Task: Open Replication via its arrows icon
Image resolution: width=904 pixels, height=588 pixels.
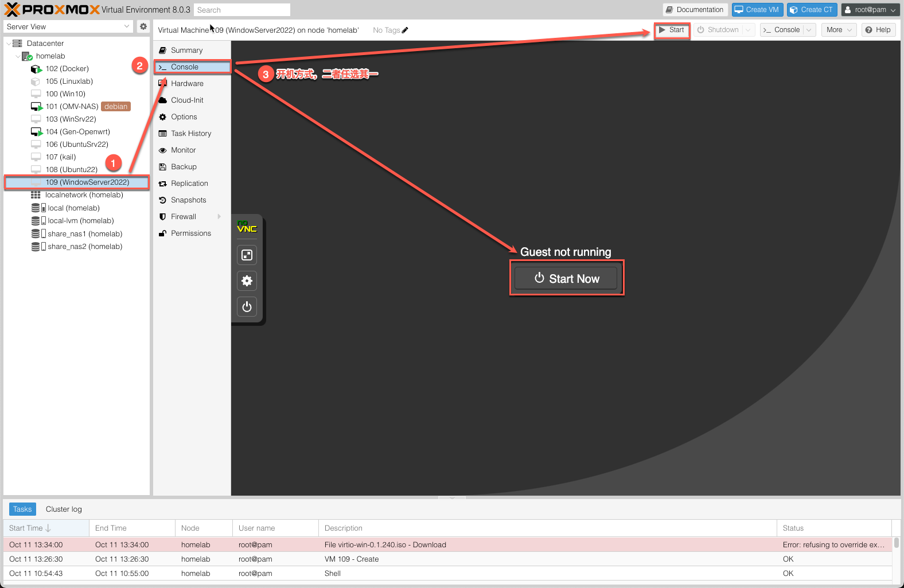Action: coord(163,184)
